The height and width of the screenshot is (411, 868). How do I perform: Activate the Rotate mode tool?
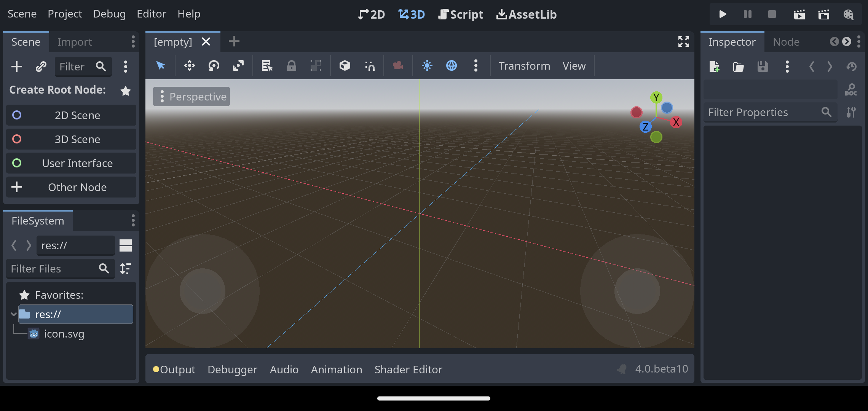point(214,65)
